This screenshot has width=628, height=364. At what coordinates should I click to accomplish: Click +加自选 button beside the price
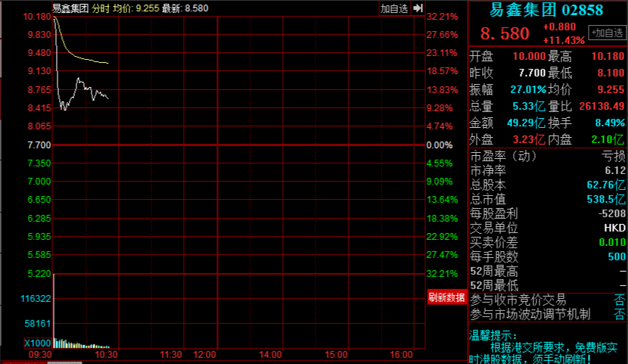point(607,33)
